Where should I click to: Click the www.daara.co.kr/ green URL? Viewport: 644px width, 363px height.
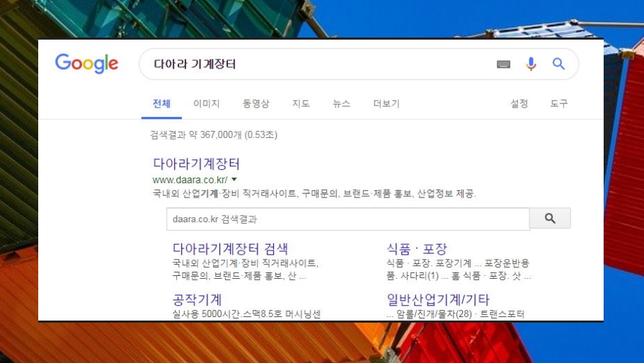pos(190,180)
